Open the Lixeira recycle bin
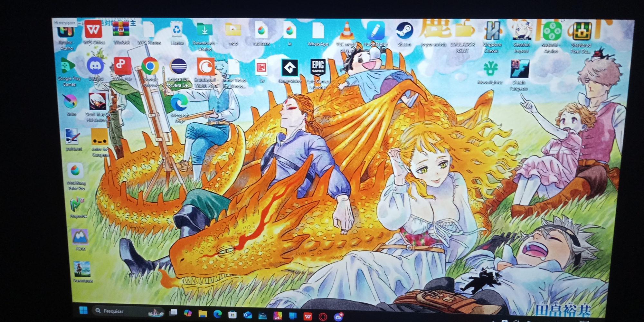Image resolution: width=644 pixels, height=322 pixels. pos(177,30)
